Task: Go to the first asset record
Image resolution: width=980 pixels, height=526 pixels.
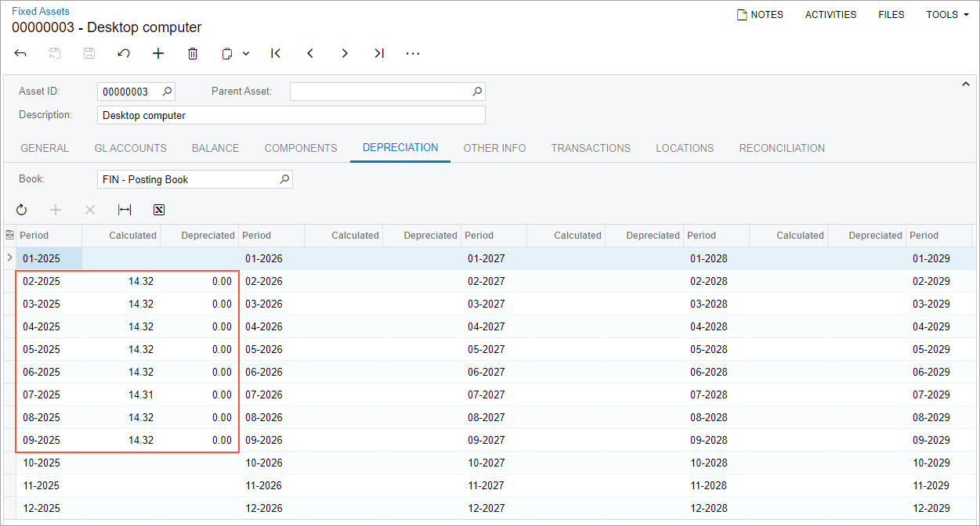Action: (x=276, y=53)
